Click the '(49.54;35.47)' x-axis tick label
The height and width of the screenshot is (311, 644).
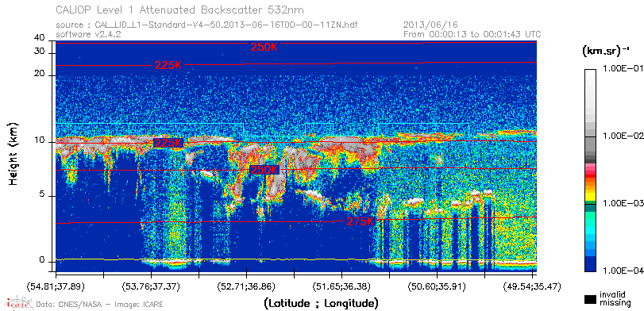tap(533, 286)
